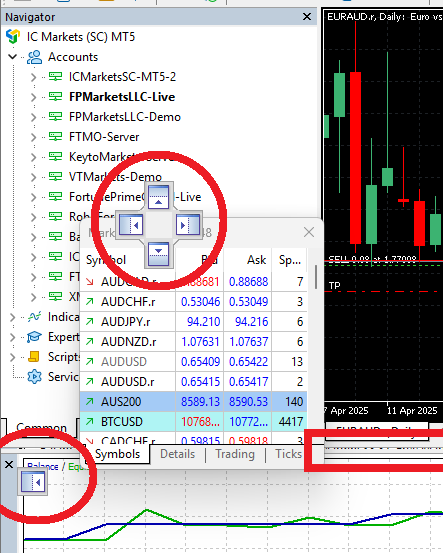Expand the FPMarketsLLC-Live account node
Image resolution: width=443 pixels, height=553 pixels.
pyautogui.click(x=34, y=97)
